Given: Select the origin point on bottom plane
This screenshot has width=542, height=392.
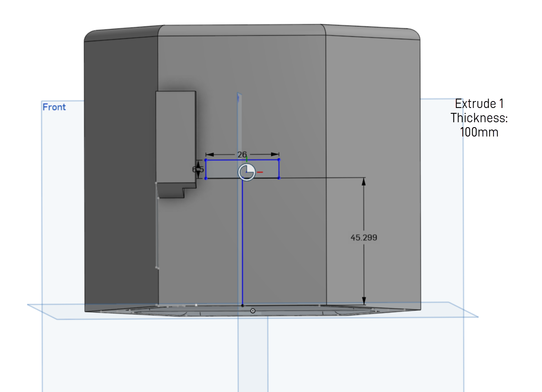Looking at the screenshot, I should tap(253, 311).
